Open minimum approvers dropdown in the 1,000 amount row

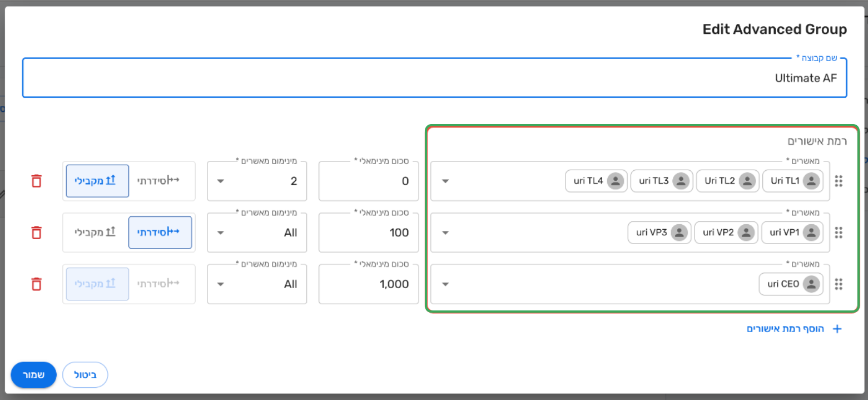coord(257,284)
